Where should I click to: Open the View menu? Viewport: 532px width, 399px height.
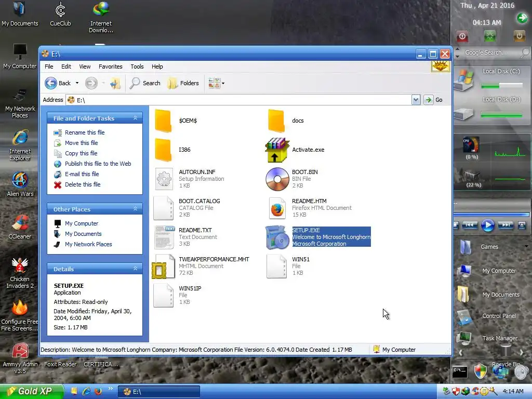tap(85, 66)
